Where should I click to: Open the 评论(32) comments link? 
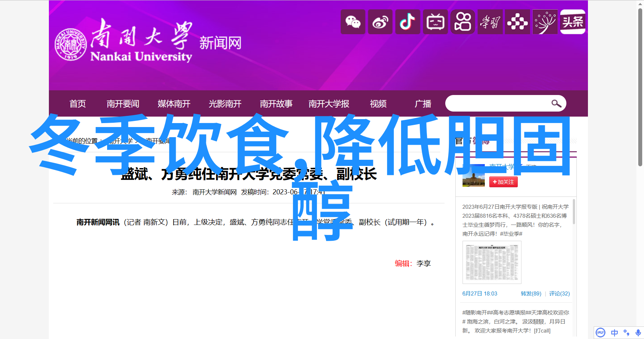click(x=559, y=294)
